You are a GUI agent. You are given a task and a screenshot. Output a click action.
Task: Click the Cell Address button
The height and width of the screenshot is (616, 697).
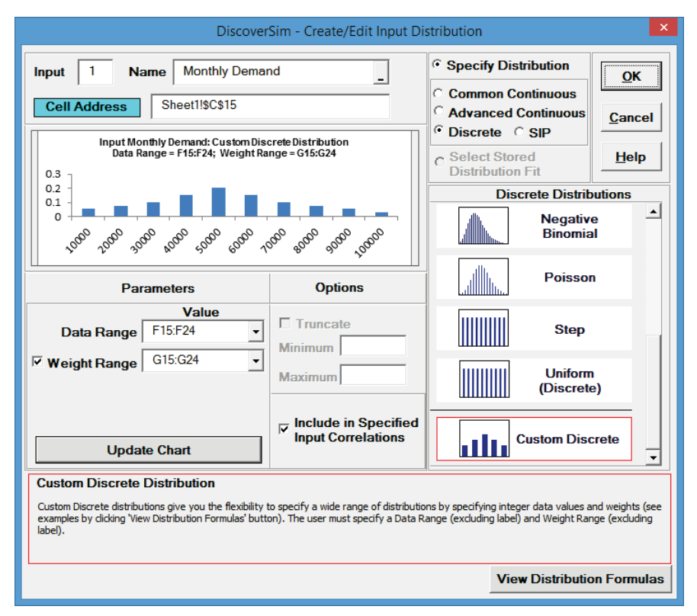tap(86, 107)
